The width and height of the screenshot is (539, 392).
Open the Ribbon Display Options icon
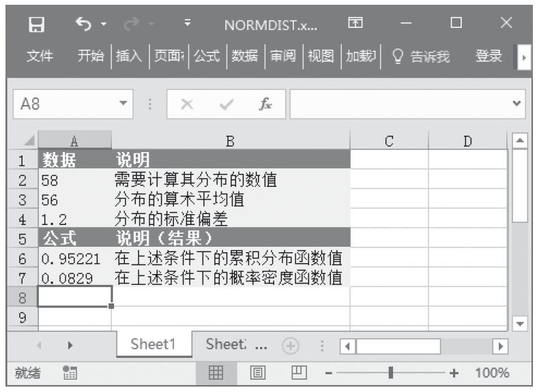click(x=355, y=25)
